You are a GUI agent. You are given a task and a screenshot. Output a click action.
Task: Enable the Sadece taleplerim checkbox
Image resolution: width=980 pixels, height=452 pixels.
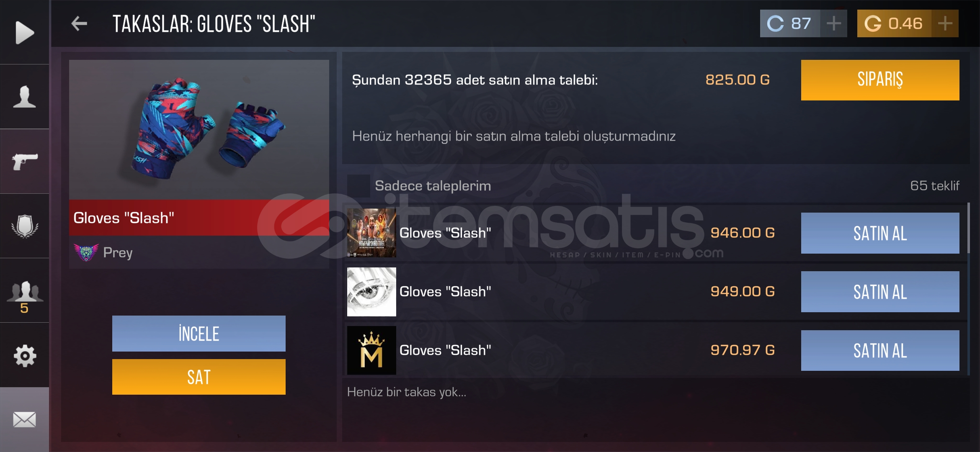[358, 186]
